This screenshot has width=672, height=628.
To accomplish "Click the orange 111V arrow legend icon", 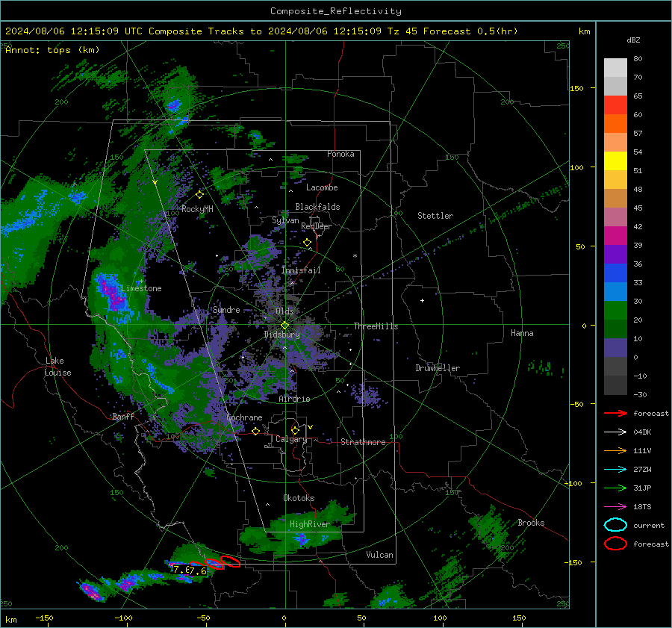I will (615, 450).
